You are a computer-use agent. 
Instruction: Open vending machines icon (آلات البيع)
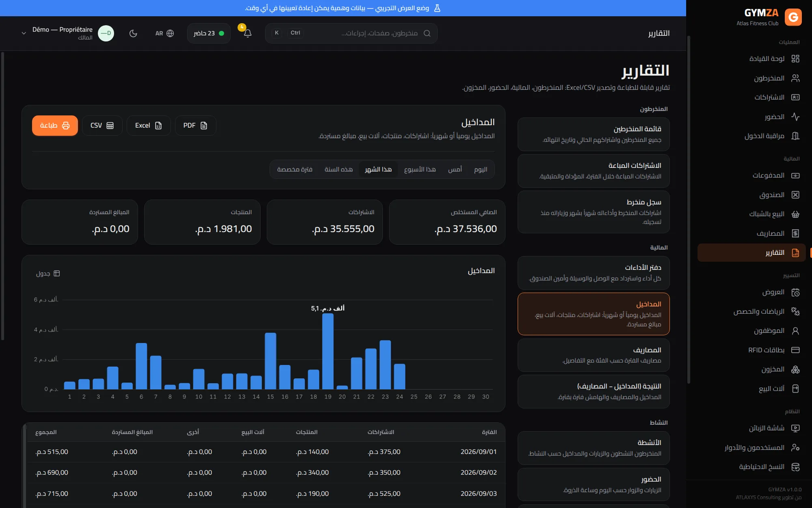(x=795, y=389)
